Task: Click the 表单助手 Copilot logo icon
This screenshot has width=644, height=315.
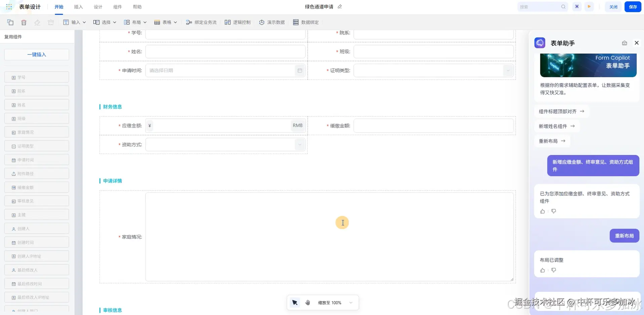Action: pos(540,43)
